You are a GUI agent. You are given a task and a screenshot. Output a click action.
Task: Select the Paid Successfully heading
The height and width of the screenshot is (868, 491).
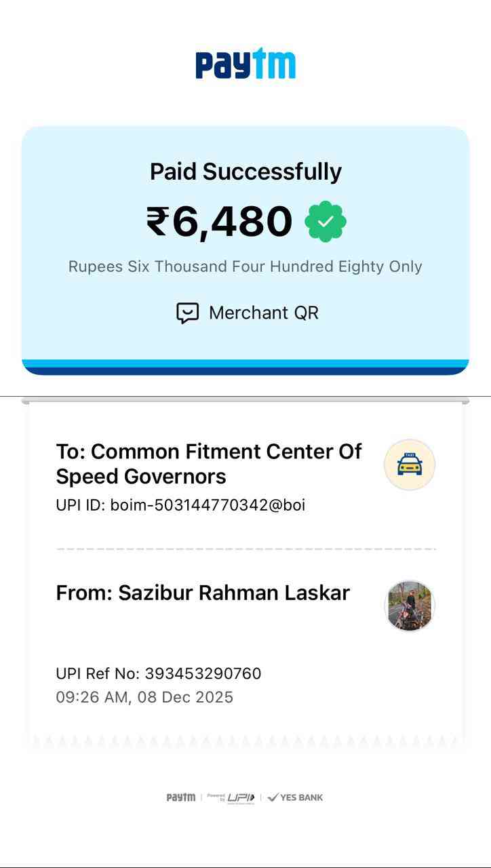245,172
